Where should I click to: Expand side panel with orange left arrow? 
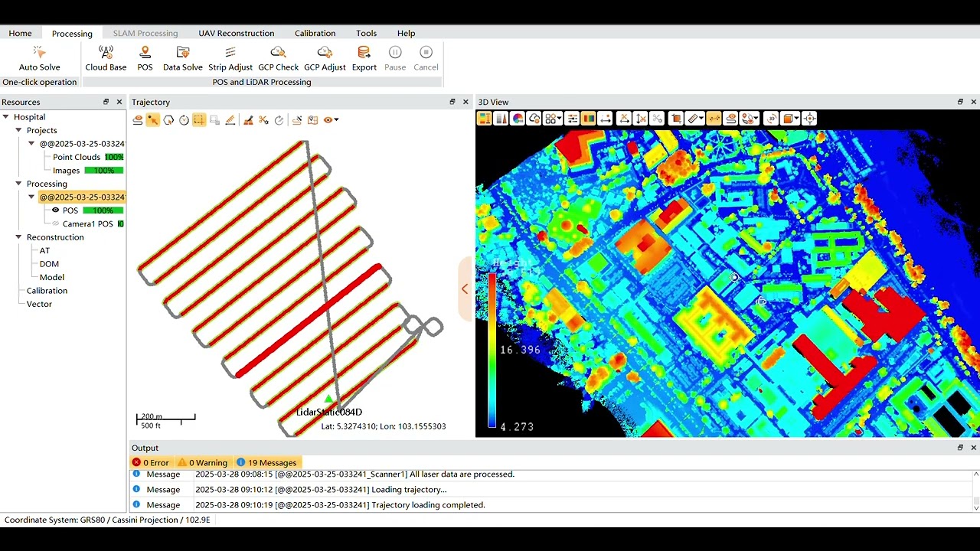point(465,289)
